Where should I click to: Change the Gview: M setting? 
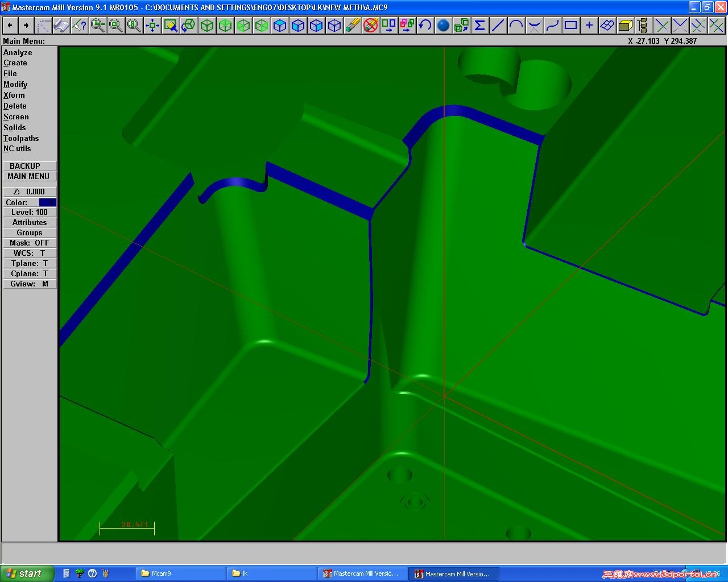pyautogui.click(x=30, y=284)
